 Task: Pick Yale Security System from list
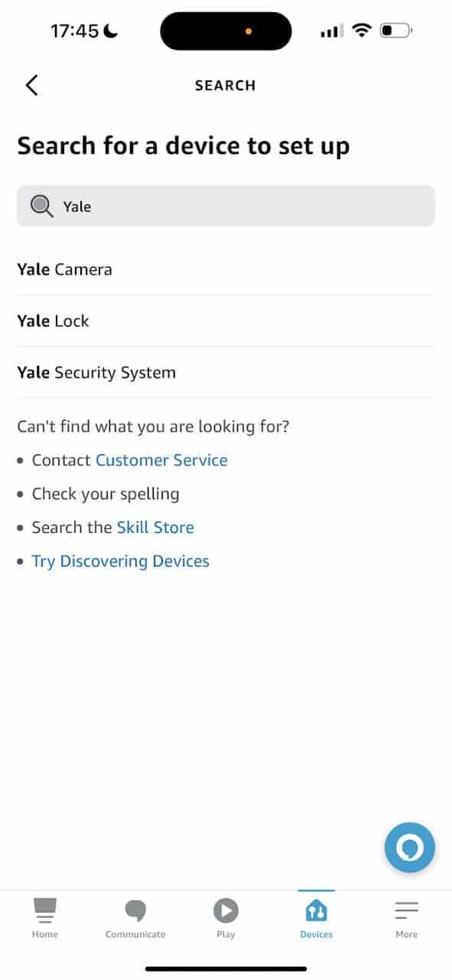point(96,373)
